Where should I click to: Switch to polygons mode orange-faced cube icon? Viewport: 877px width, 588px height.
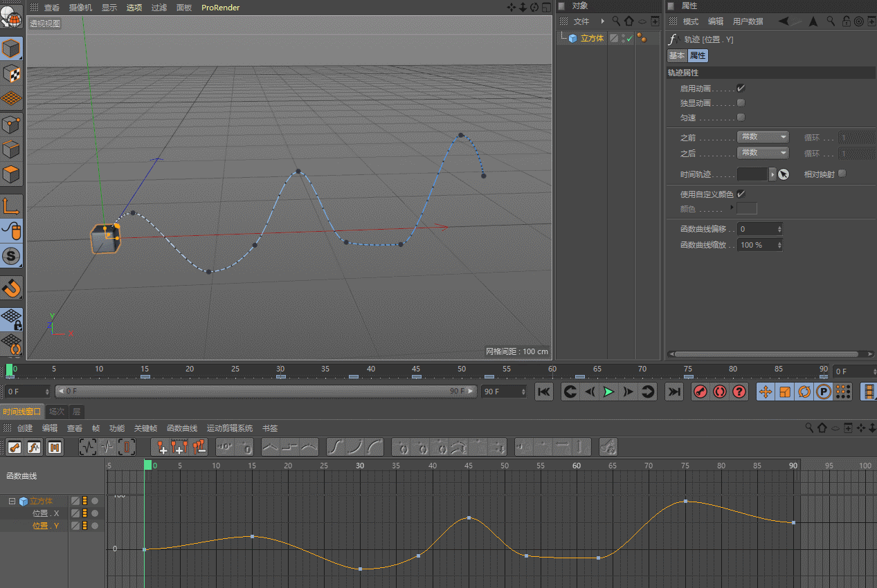click(x=11, y=174)
